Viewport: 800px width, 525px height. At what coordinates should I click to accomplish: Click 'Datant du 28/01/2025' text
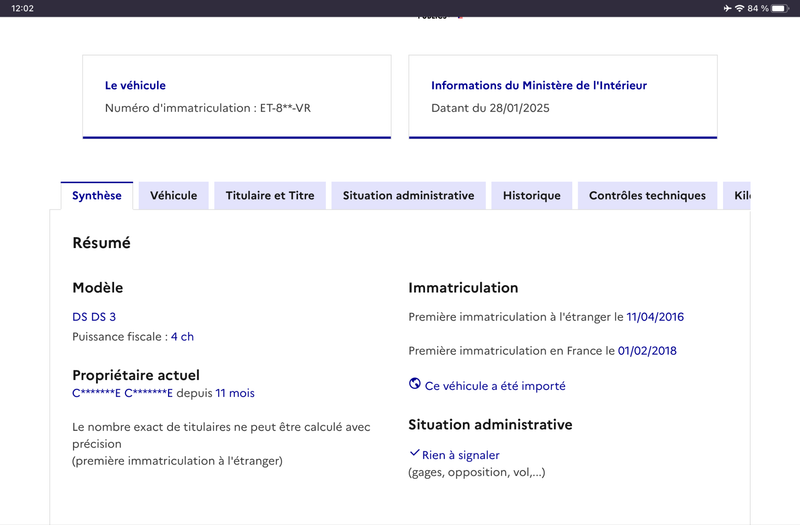(x=490, y=108)
